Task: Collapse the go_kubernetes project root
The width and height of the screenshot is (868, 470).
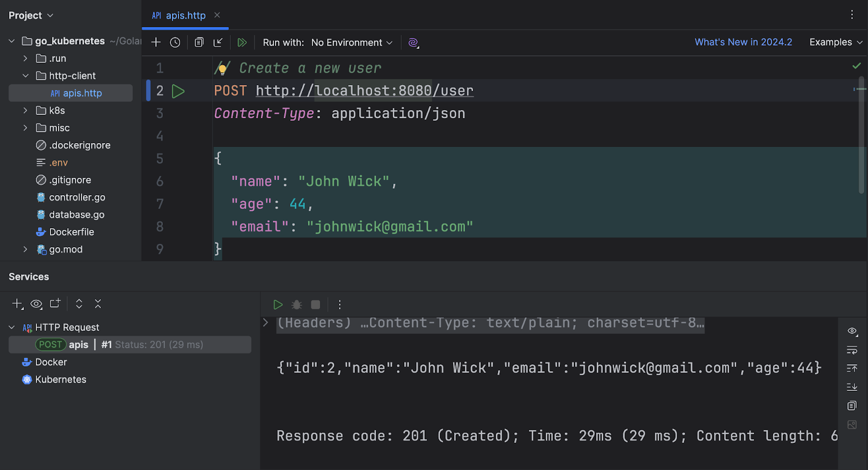Action: tap(11, 41)
